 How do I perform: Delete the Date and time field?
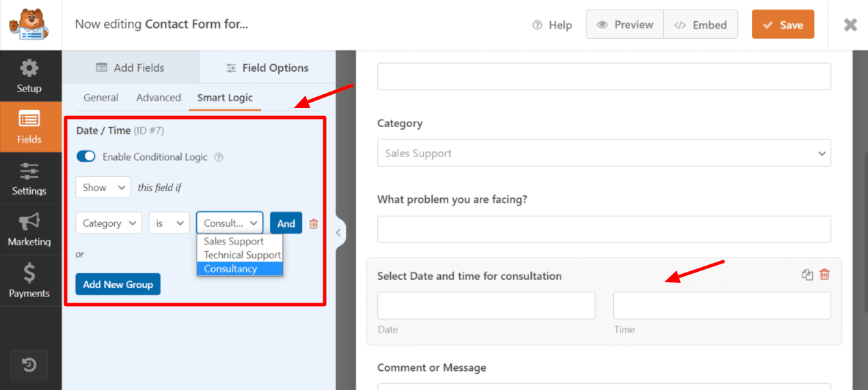825,275
